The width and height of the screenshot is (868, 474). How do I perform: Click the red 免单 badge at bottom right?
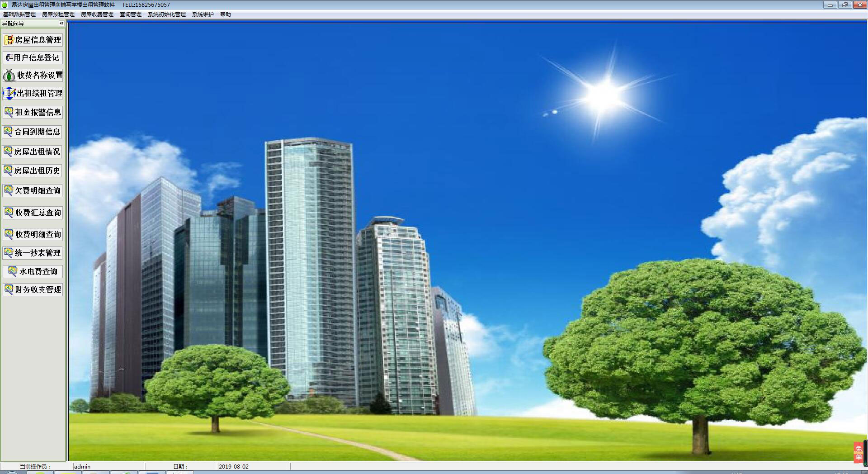tap(859, 453)
